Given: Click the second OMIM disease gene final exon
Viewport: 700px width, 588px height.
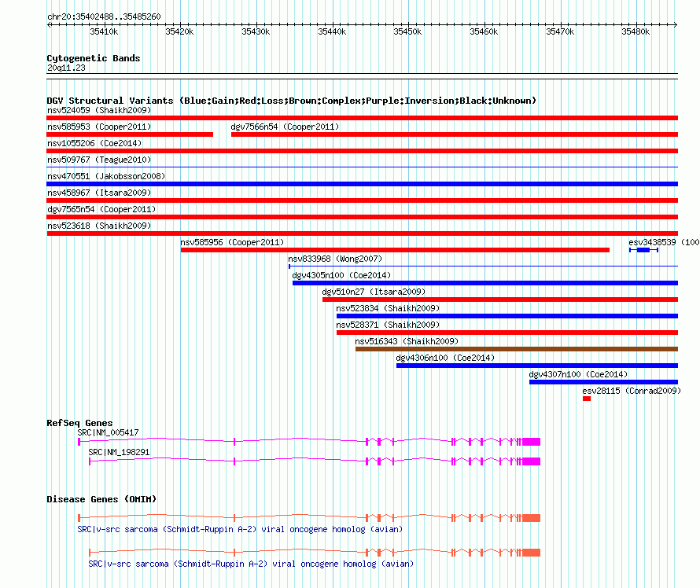Looking at the screenshot, I should point(531,553).
